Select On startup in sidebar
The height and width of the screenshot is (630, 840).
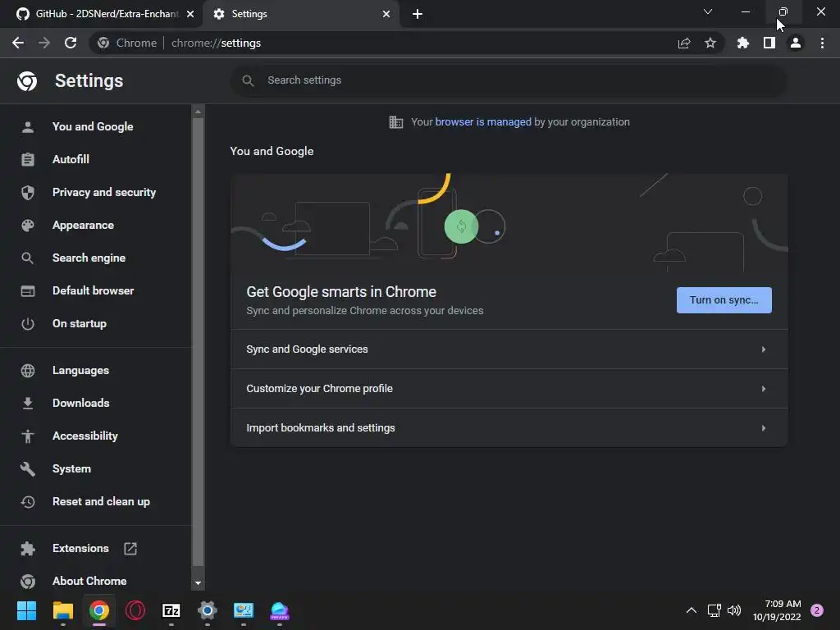[x=80, y=323]
